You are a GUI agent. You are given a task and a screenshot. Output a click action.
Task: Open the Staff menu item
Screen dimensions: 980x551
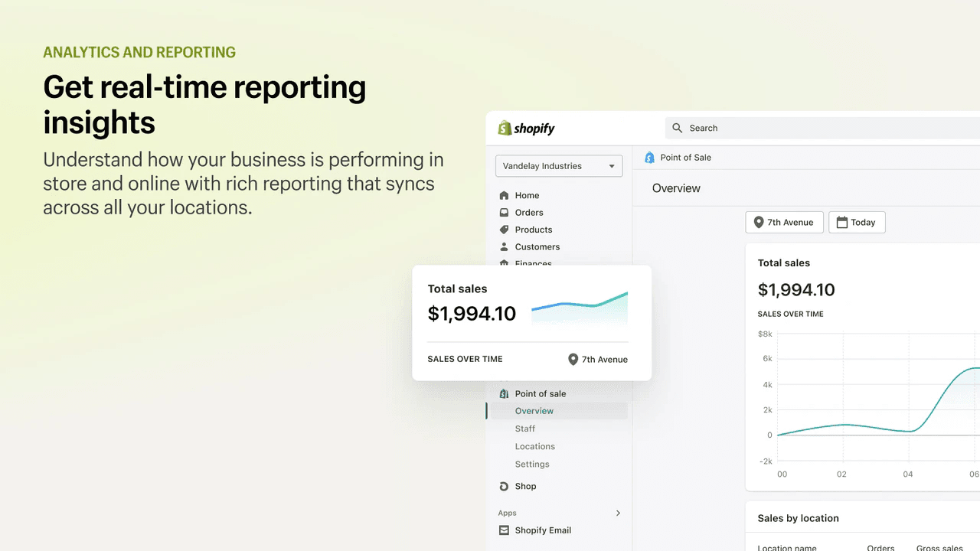525,429
